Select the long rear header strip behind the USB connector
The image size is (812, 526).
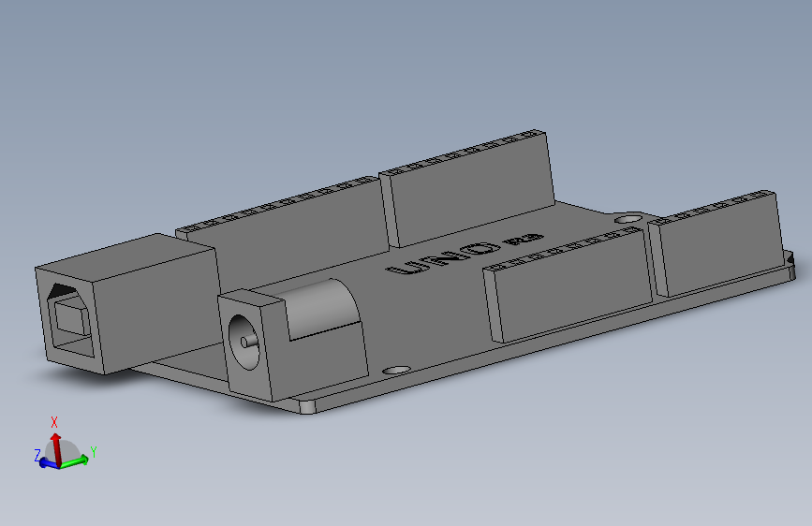pos(285,232)
